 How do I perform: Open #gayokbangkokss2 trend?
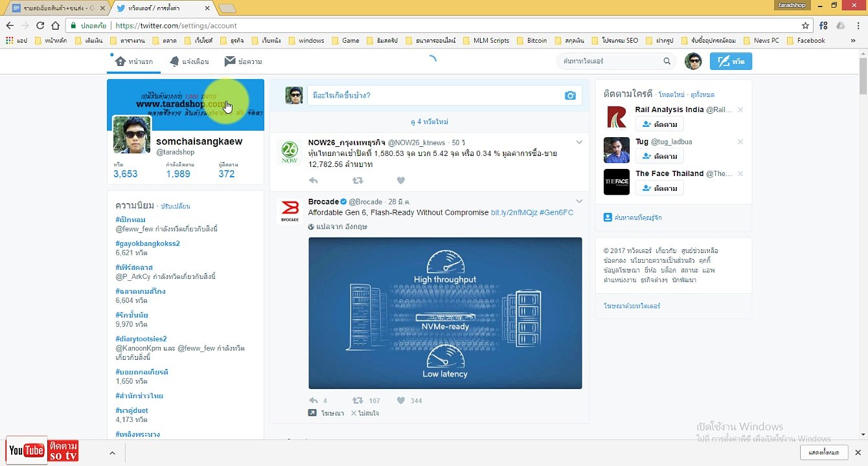[x=148, y=243]
